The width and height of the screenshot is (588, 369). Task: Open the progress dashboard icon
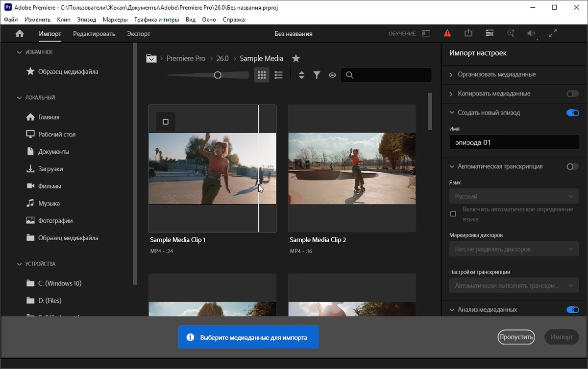[490, 33]
